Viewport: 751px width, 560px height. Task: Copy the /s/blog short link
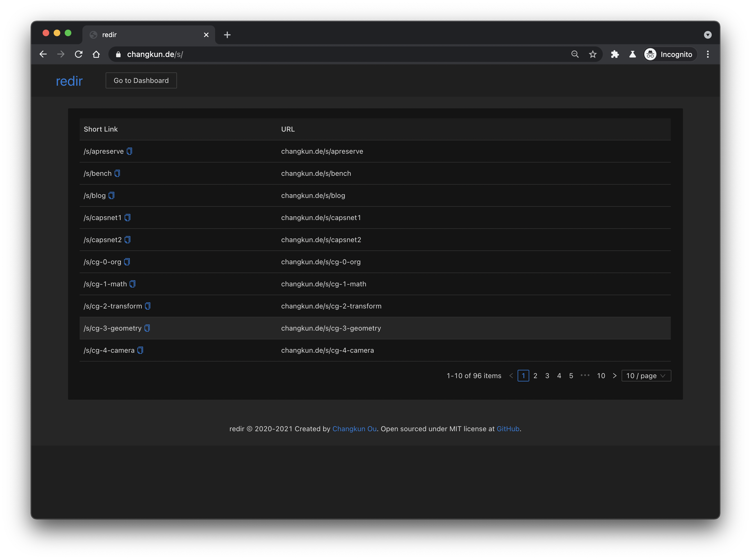(x=111, y=196)
